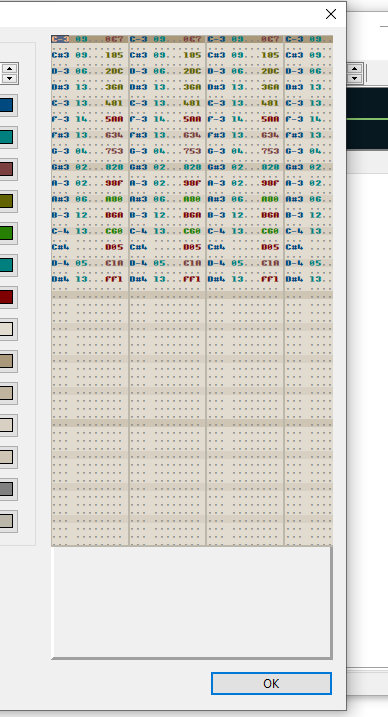Open the olive color swatch
This screenshot has height=717, width=388.
(x=6, y=201)
